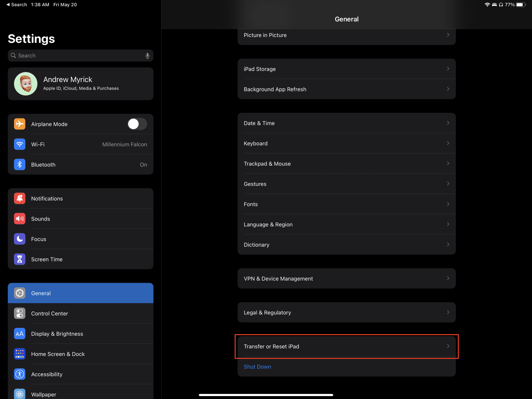
Task: Tap the Notifications bell icon
Action: (20, 198)
